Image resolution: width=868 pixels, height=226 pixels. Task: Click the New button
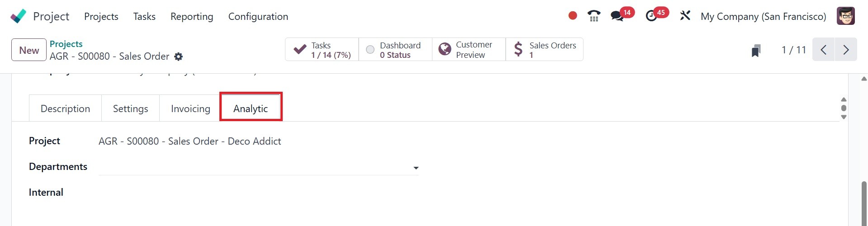(29, 50)
